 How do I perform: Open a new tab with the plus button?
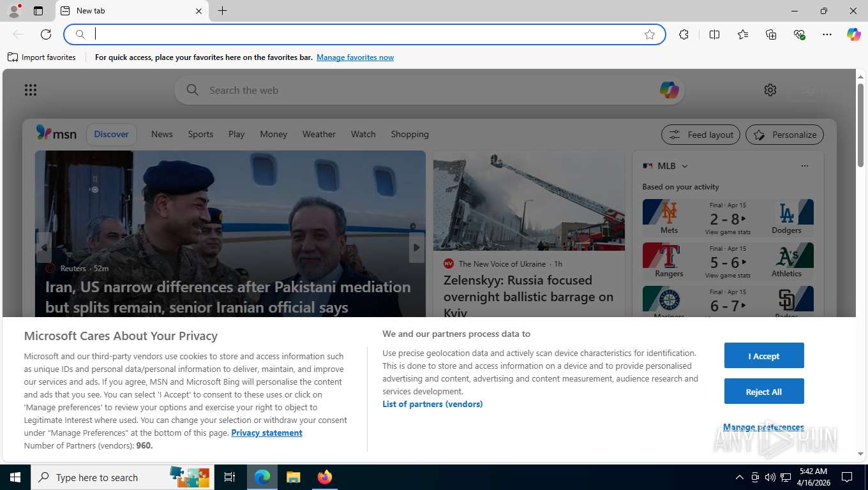[x=222, y=11]
